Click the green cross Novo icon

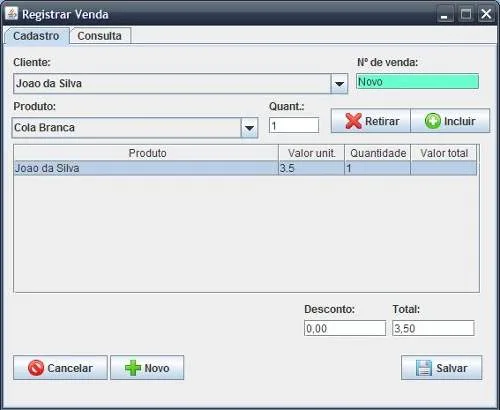point(133,368)
